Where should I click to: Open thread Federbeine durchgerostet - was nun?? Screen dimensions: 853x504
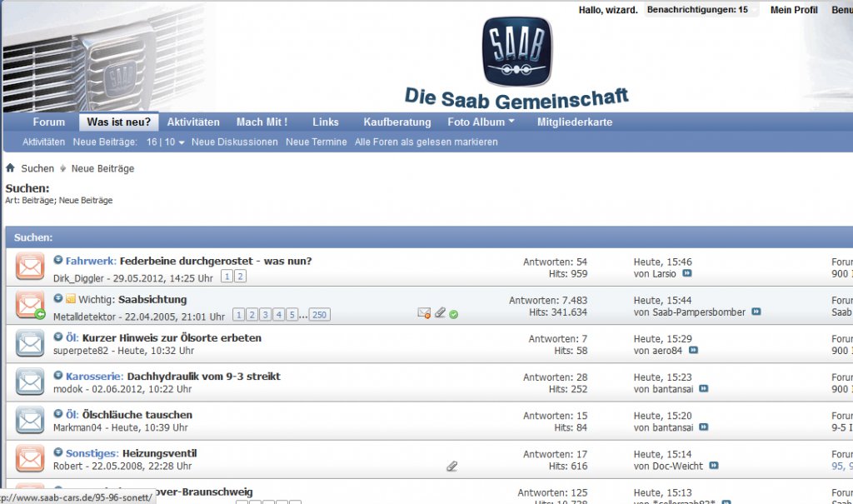216,261
